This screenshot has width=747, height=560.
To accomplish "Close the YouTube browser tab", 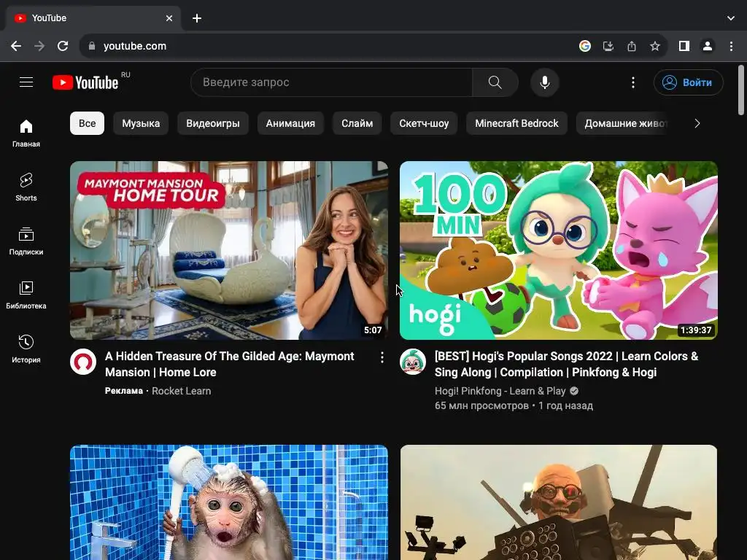I will 169,18.
